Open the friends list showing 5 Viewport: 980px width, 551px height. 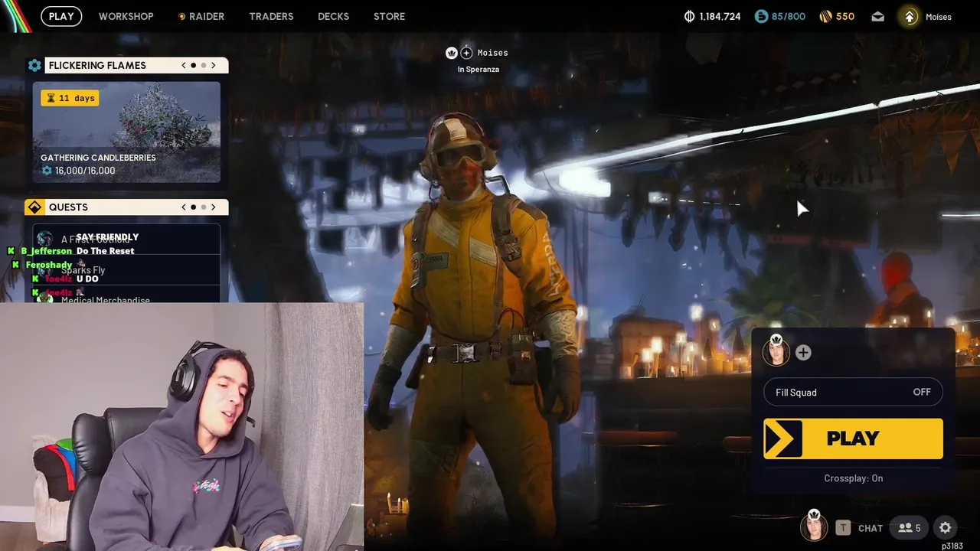pos(910,527)
